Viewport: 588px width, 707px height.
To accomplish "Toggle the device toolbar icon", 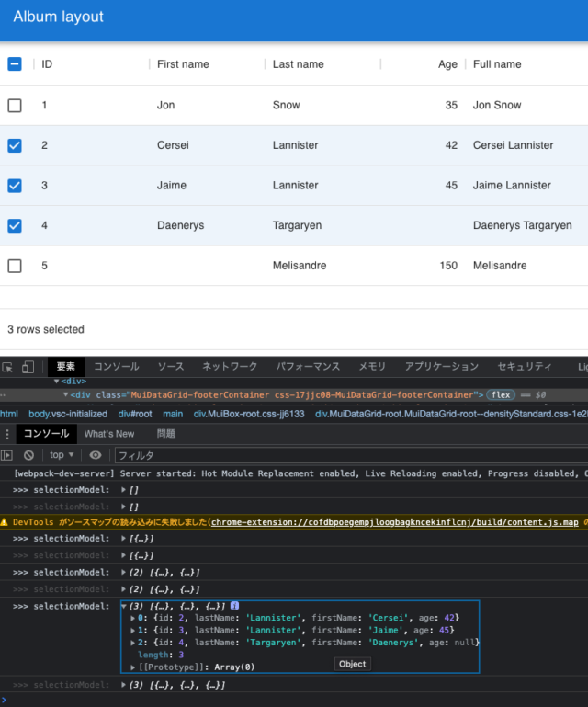I will [x=28, y=366].
